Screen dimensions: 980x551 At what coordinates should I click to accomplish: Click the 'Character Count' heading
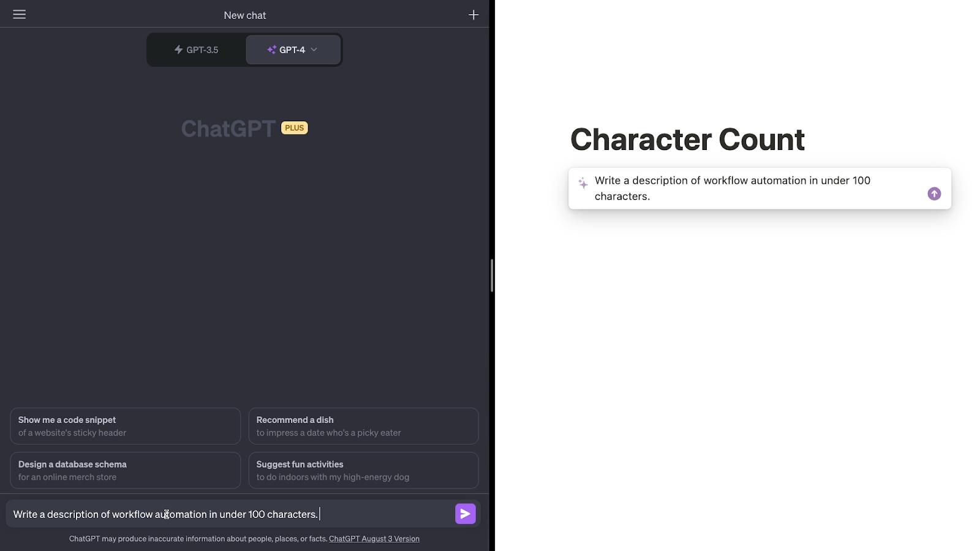tap(687, 140)
